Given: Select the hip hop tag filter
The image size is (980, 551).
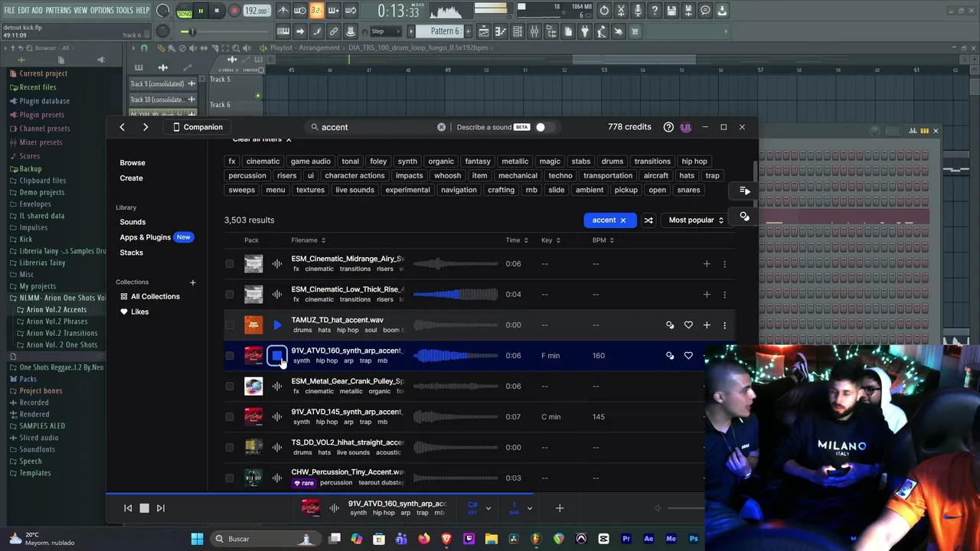Looking at the screenshot, I should (694, 161).
